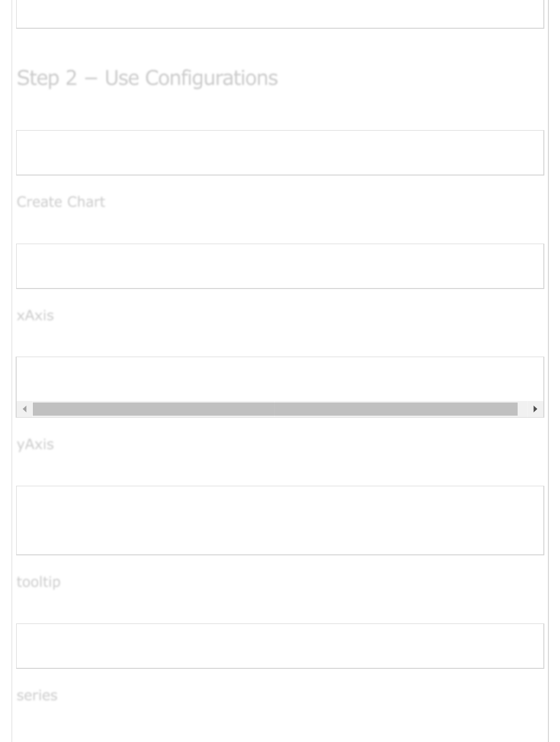
Task: Select the yAxis subheading
Action: point(35,444)
